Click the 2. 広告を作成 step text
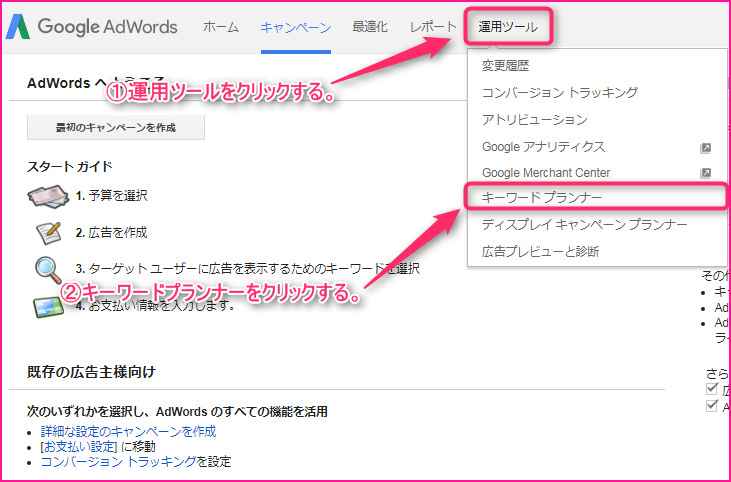The height and width of the screenshot is (482, 731). [111, 233]
